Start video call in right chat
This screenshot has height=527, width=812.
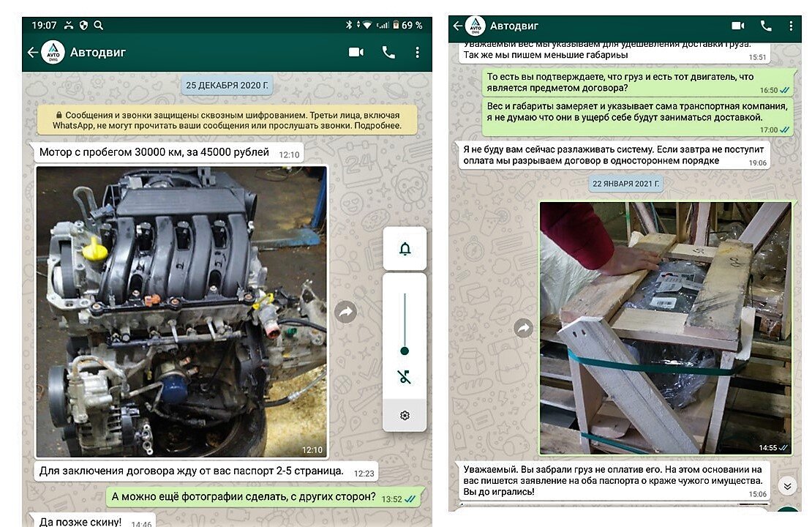tap(738, 26)
